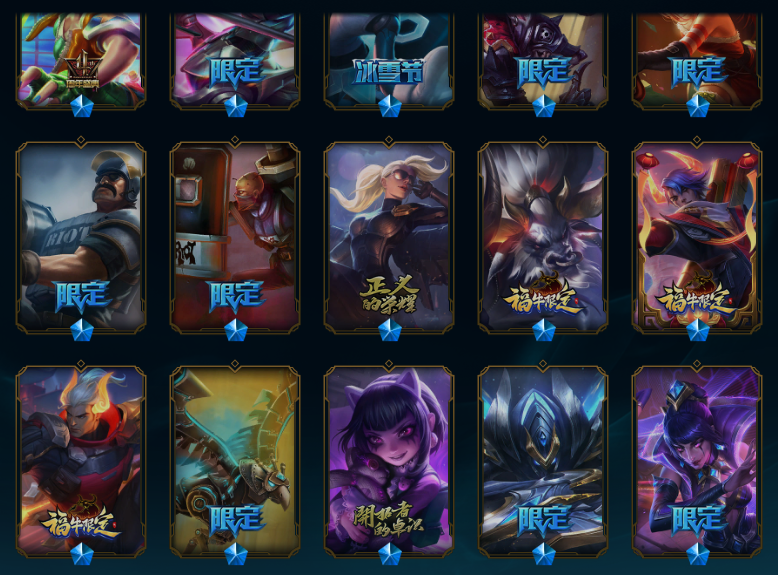
Task: Open the dark blue armored helmet 限定 card
Action: 543,461
